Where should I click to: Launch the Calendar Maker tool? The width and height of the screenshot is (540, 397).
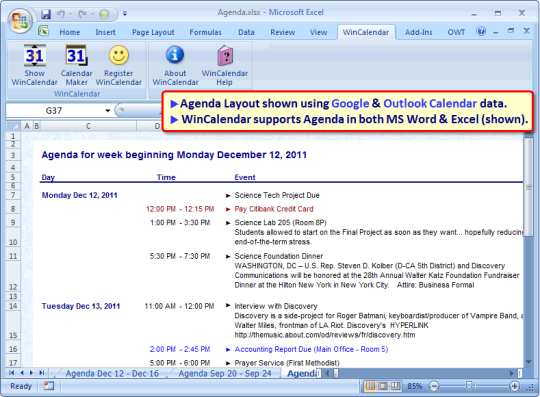pyautogui.click(x=76, y=65)
